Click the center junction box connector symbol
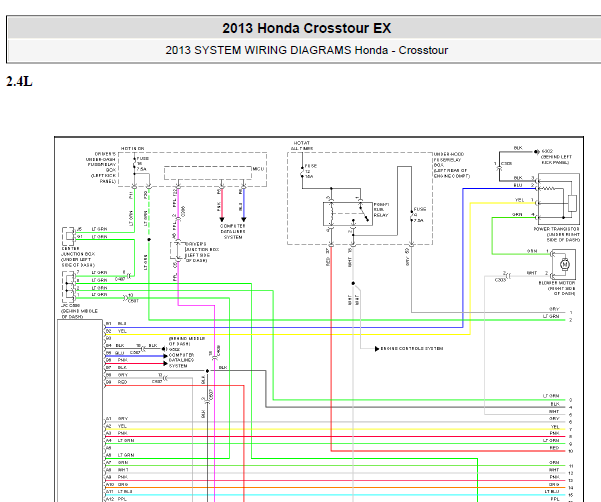601x502 pixels. [x=69, y=236]
